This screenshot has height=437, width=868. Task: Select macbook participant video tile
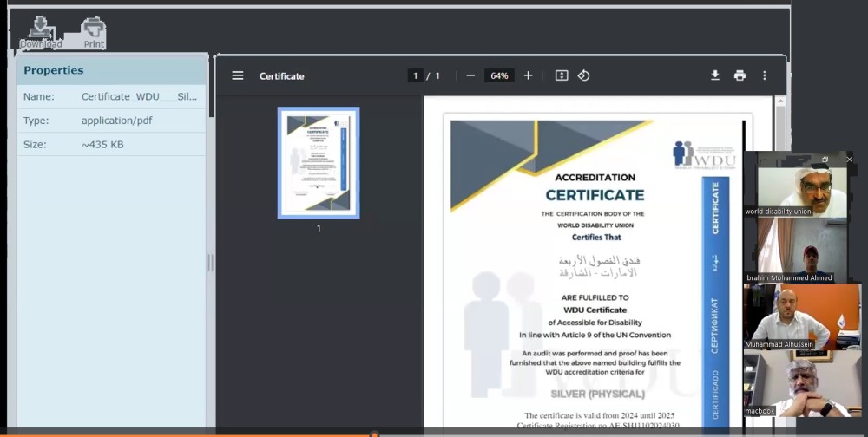(802, 384)
